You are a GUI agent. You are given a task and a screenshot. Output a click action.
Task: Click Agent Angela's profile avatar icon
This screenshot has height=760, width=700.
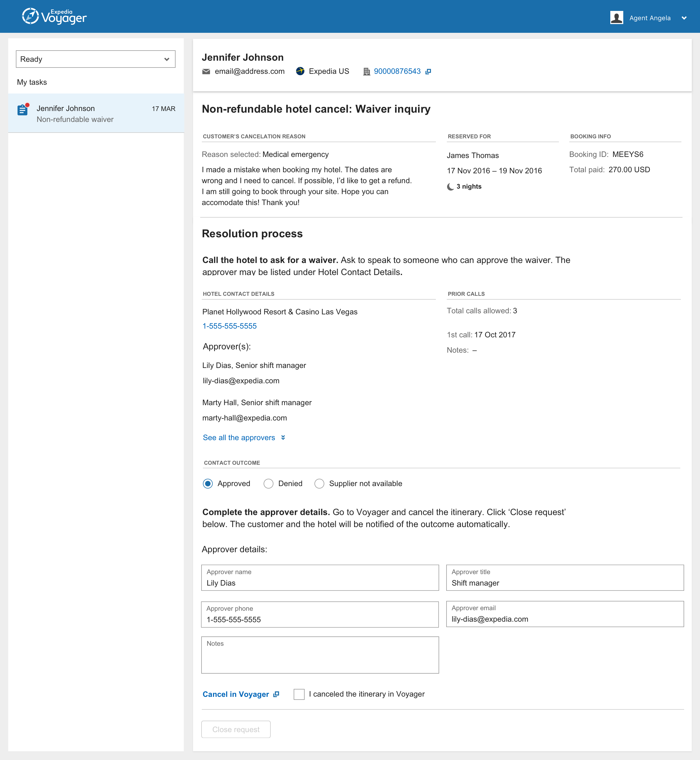click(x=616, y=17)
